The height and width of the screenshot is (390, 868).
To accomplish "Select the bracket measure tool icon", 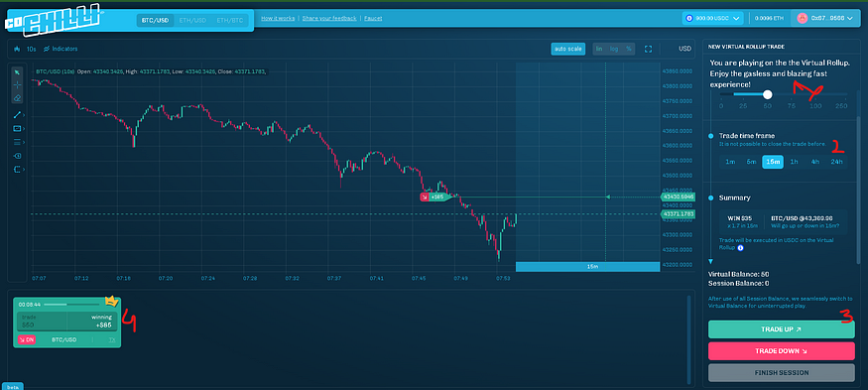I will point(17,169).
